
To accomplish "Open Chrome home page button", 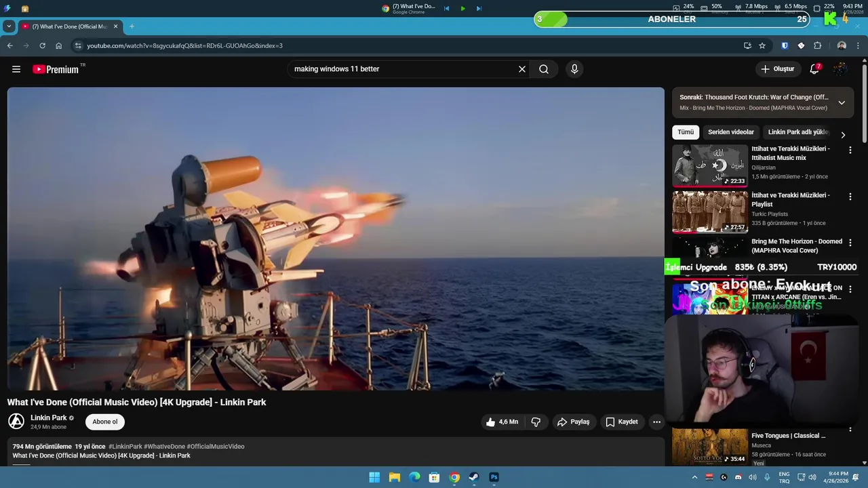I will pos(58,45).
